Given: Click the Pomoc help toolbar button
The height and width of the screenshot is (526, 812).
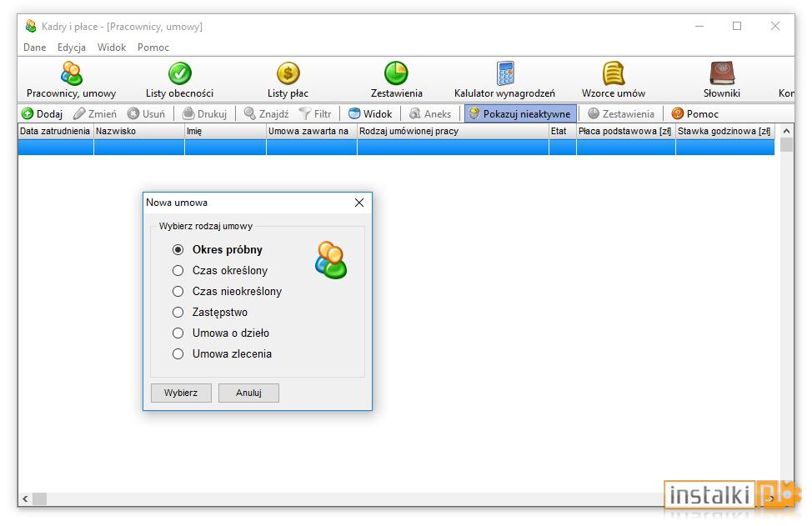Looking at the screenshot, I should coord(694,114).
